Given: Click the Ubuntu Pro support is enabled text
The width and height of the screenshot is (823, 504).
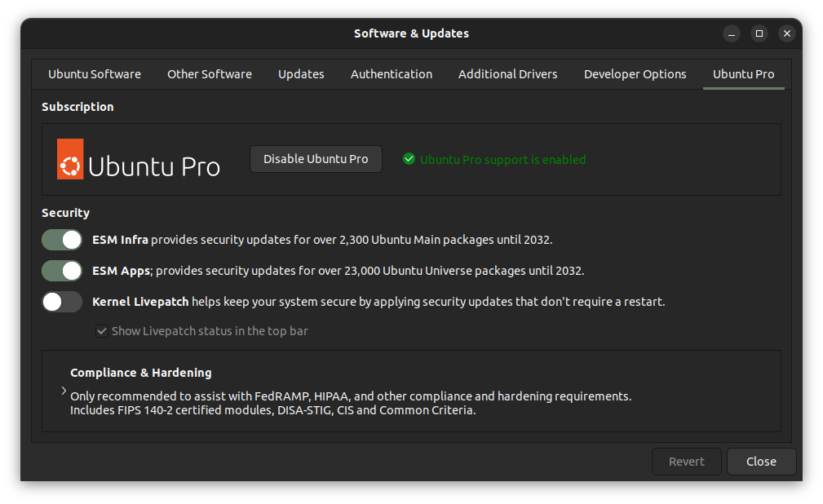Looking at the screenshot, I should pyautogui.click(x=502, y=160).
